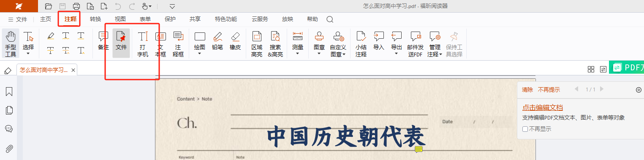
Task: Click the 点击编辑文档 link
Action: [543, 107]
